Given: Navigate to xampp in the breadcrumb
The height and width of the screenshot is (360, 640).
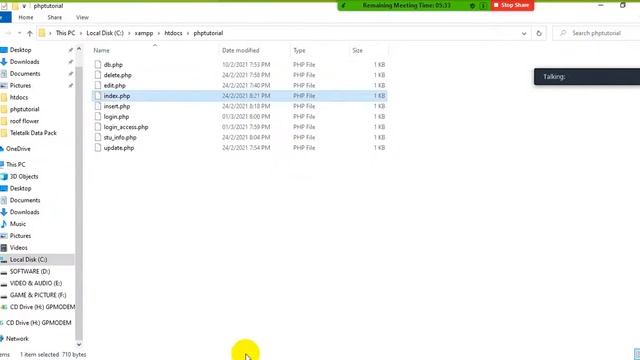Looking at the screenshot, I should point(144,33).
